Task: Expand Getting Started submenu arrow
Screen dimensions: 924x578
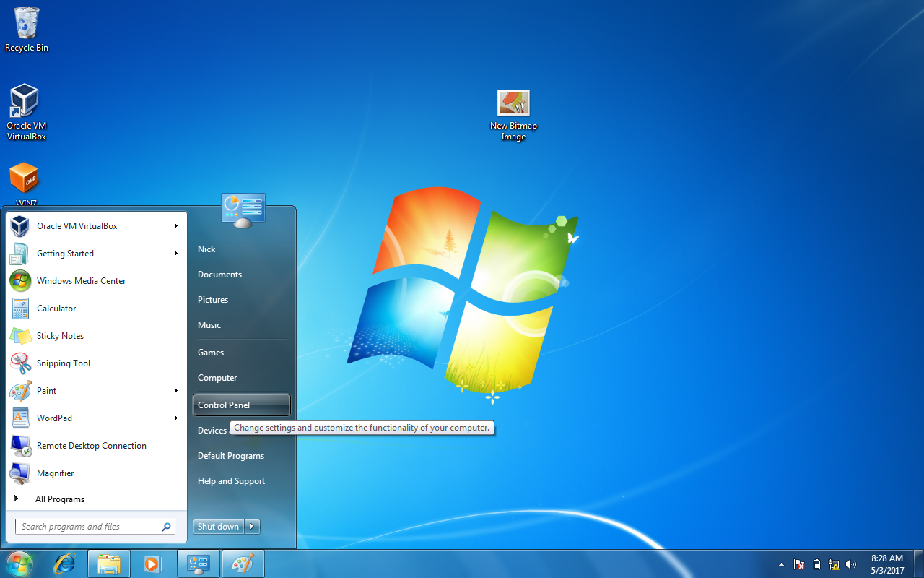Action: coord(175,254)
